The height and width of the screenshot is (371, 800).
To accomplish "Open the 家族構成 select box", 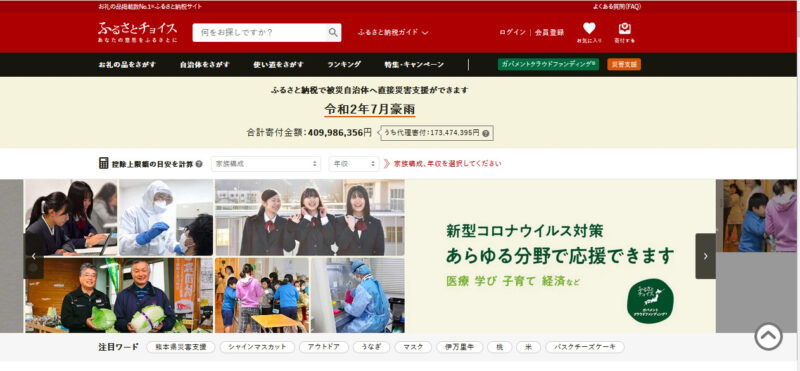I will click(266, 164).
